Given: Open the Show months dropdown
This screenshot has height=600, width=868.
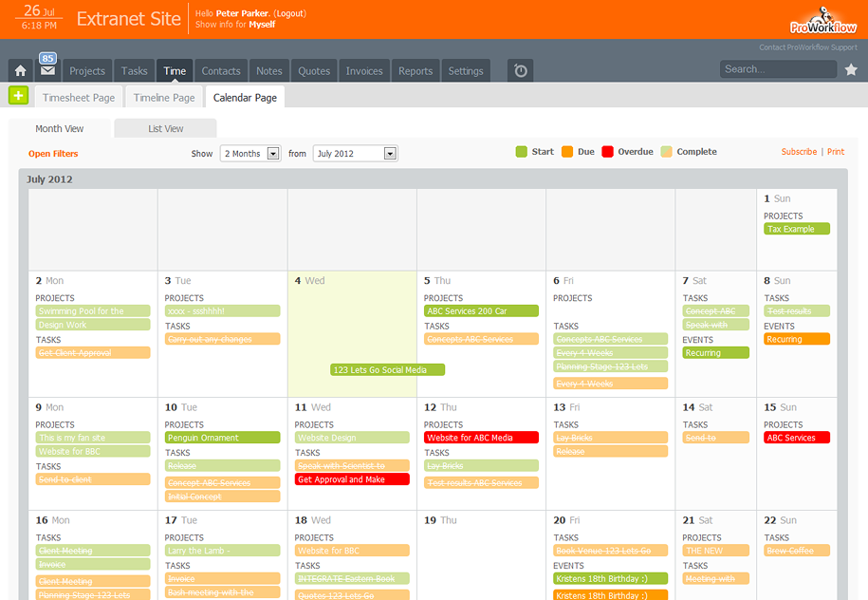Looking at the screenshot, I should 250,154.
